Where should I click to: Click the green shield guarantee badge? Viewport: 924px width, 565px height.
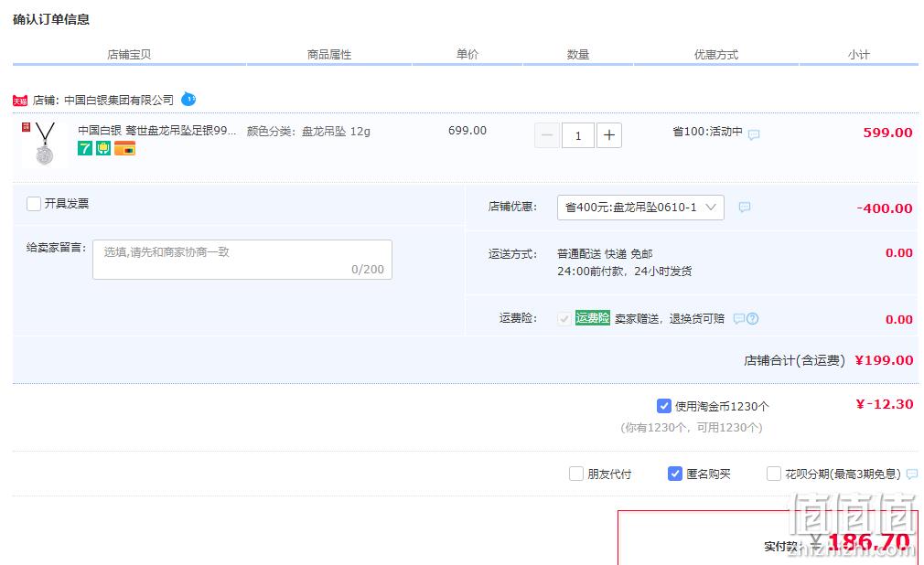pyautogui.click(x=103, y=148)
